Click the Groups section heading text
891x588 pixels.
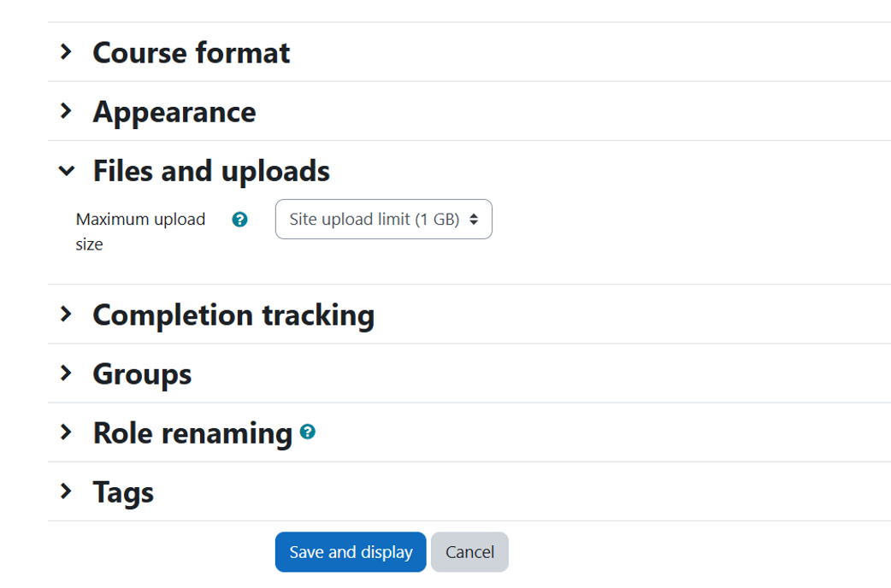(142, 373)
